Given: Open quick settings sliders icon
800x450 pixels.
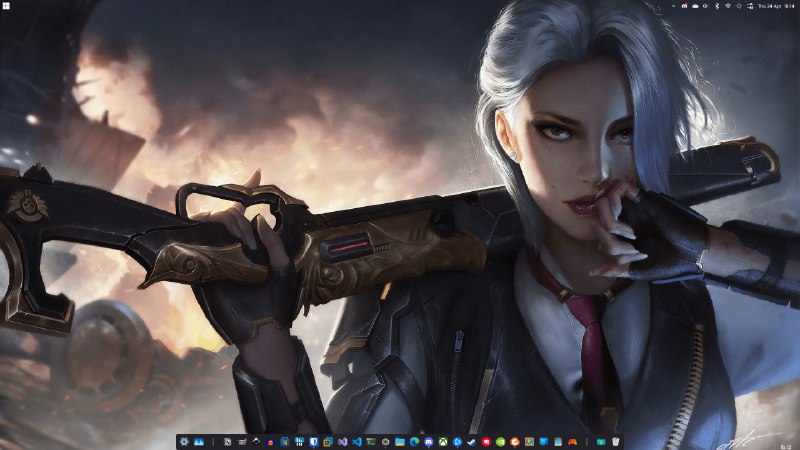Looking at the screenshot, I should (x=750, y=6).
